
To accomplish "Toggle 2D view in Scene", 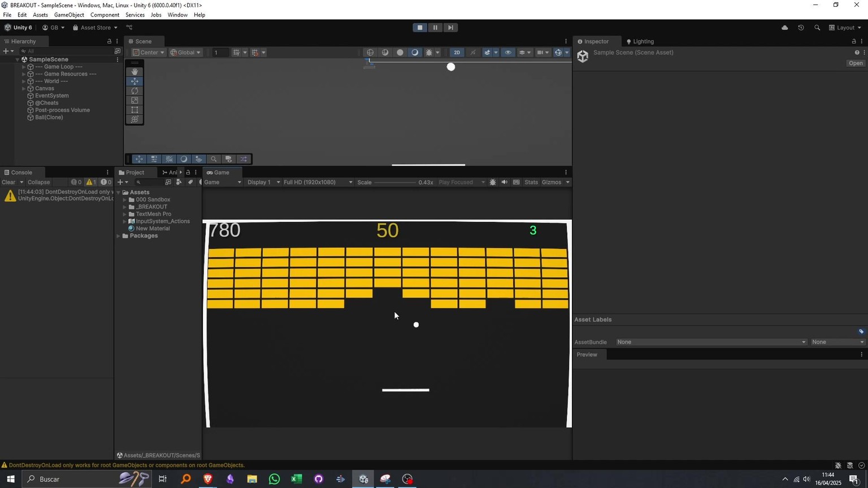I will pos(457,53).
